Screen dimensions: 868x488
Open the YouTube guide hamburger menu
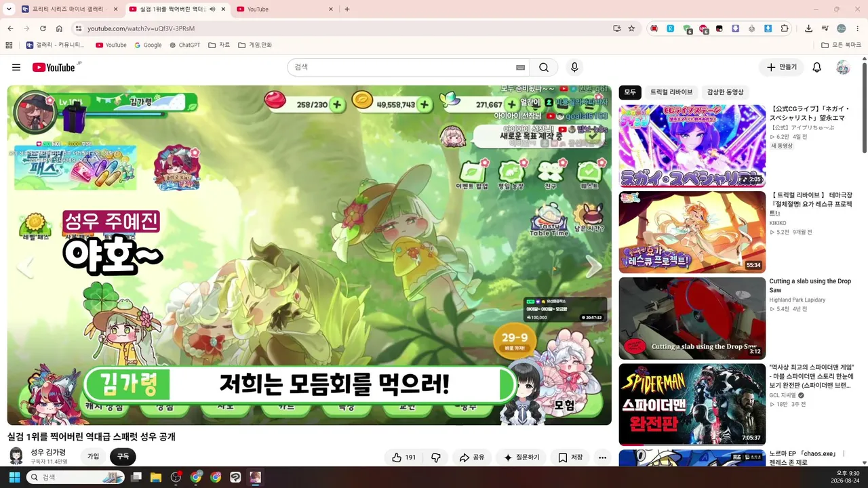point(16,67)
